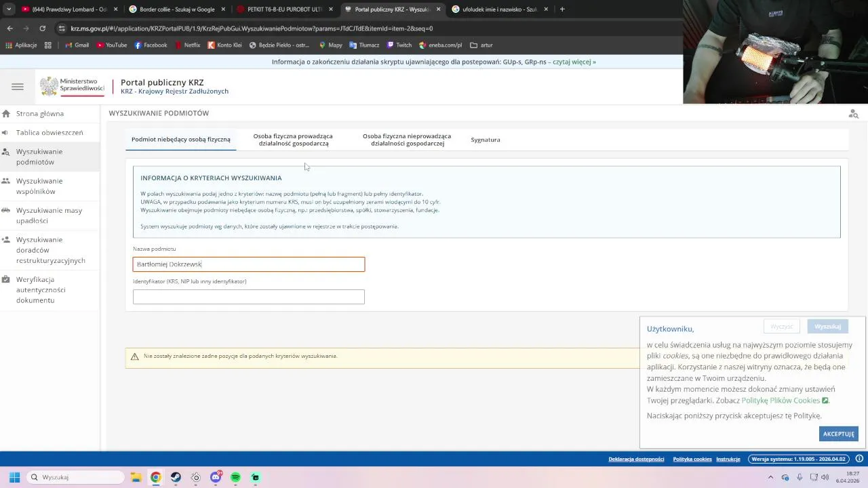Open Discord from the taskbar
The height and width of the screenshot is (488, 868).
click(216, 477)
